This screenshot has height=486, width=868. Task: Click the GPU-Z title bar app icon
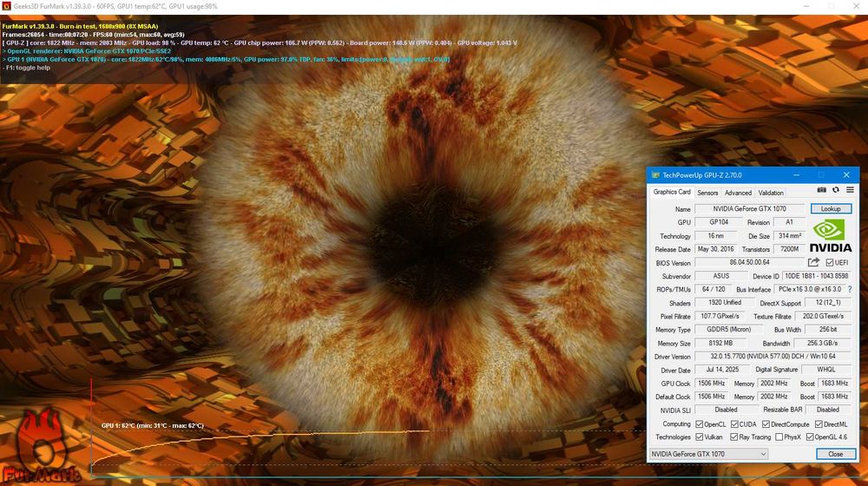coord(655,175)
